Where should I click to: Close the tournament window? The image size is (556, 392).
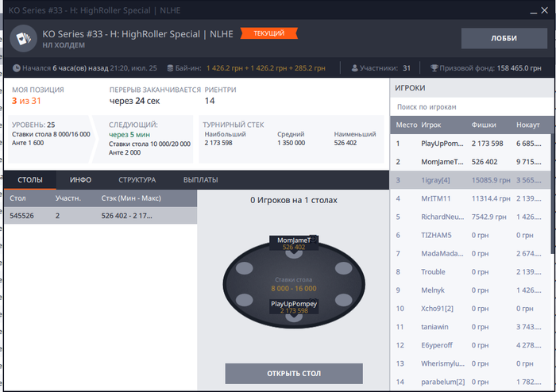point(545,10)
